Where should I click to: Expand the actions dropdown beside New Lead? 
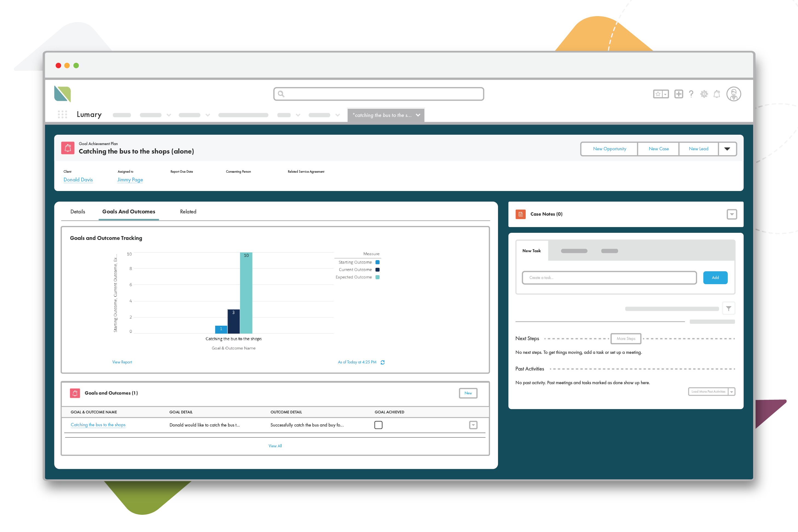point(727,149)
